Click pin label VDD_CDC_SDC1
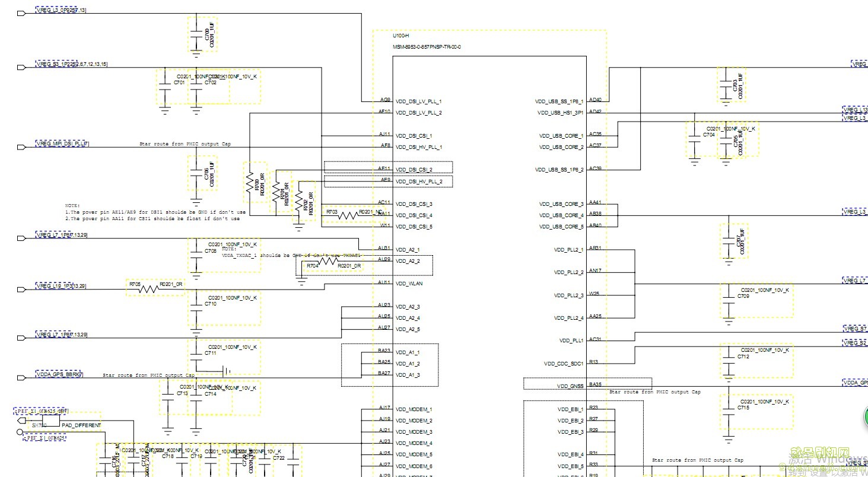This screenshot has width=868, height=477. tap(563, 364)
